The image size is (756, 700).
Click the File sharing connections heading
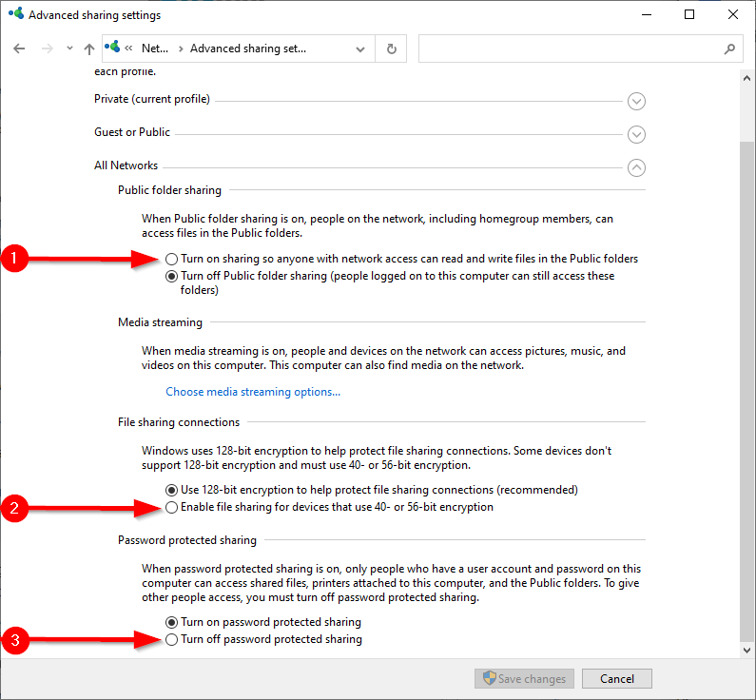pos(179,422)
